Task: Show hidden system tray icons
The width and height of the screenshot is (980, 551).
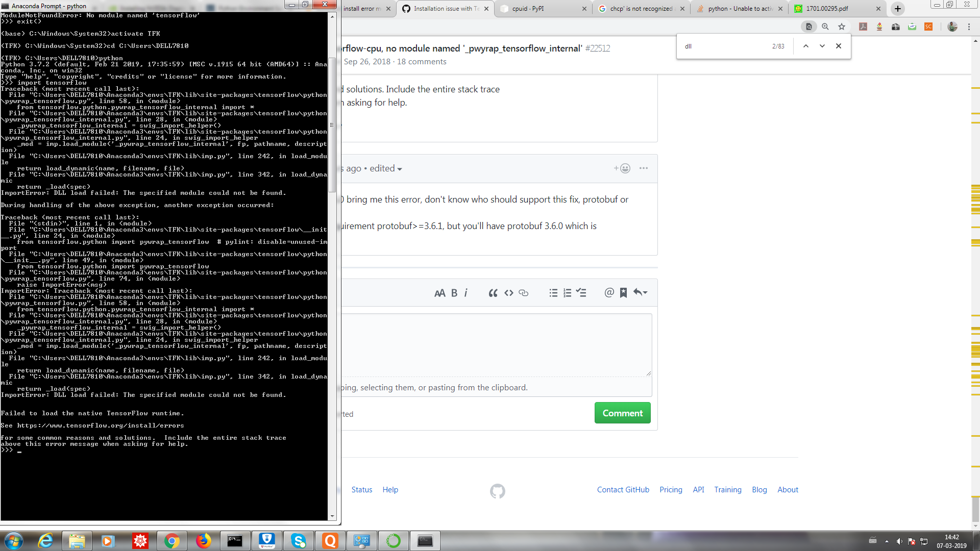Action: 887,541
